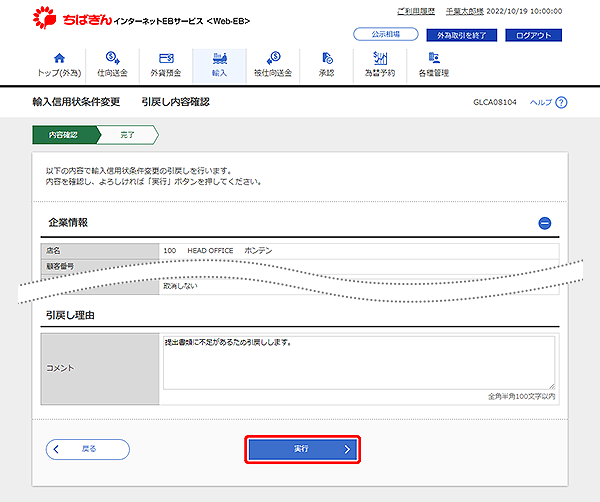Screen dimensions: 600x502
Task: Click inside the コメント text area
Action: coord(359,363)
